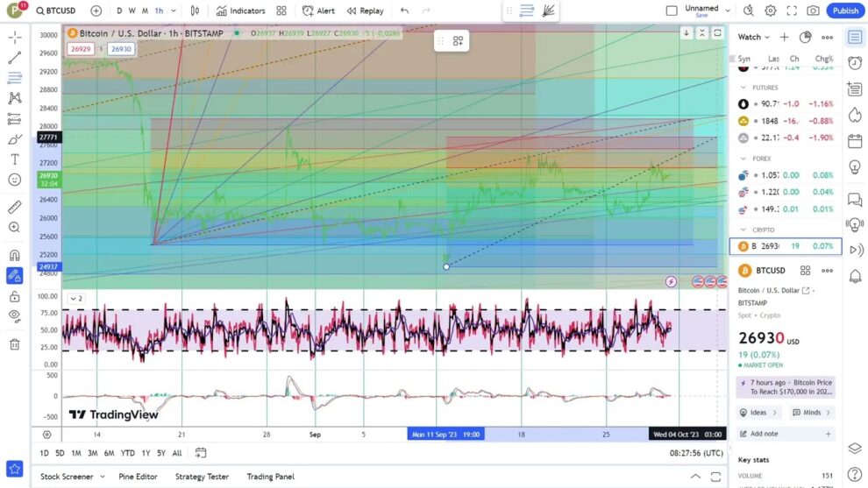
Task: Open the Pine Editor tab
Action: click(138, 477)
